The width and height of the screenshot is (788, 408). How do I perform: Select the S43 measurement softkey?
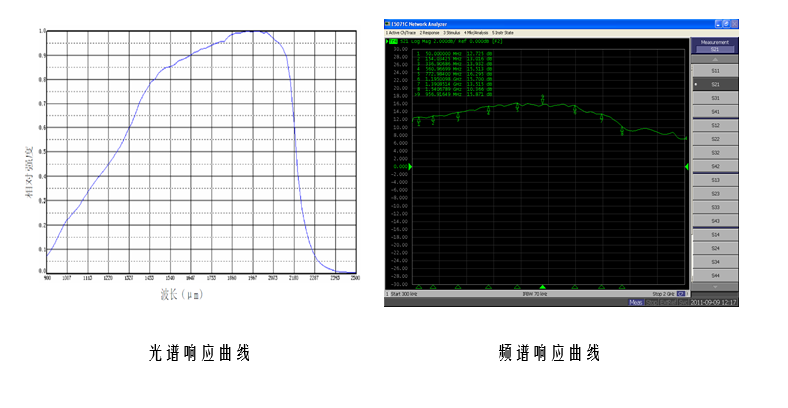point(715,221)
